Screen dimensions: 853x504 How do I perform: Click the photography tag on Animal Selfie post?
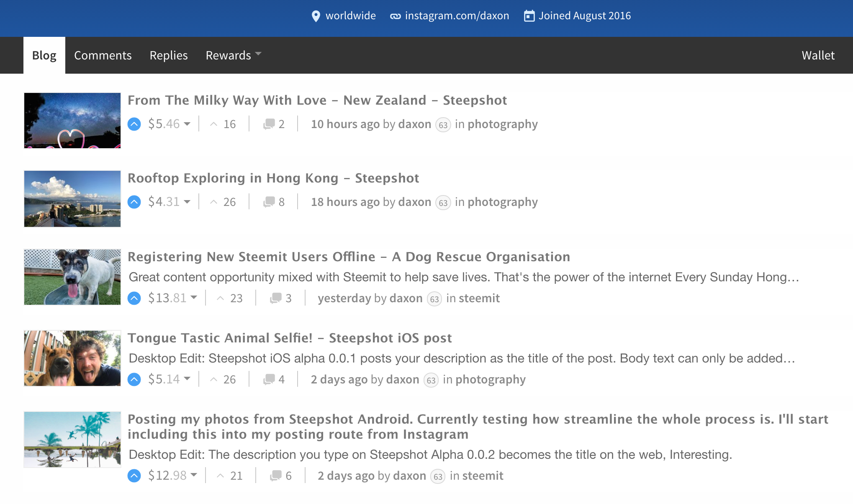[x=491, y=380]
